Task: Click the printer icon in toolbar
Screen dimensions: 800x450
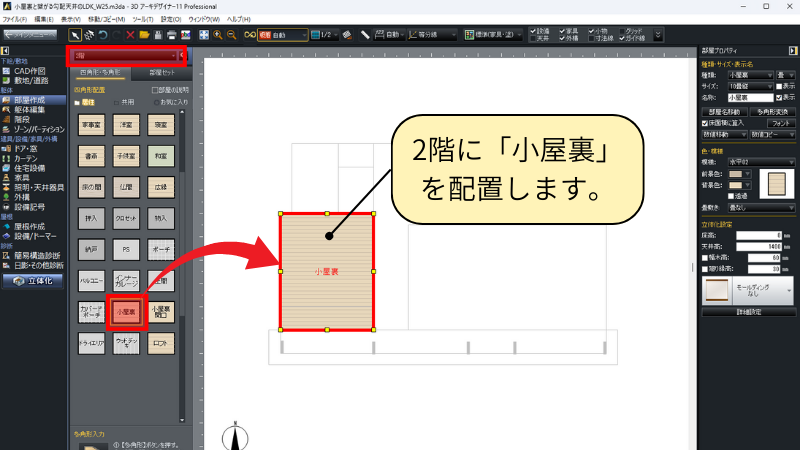Action: 172,35
